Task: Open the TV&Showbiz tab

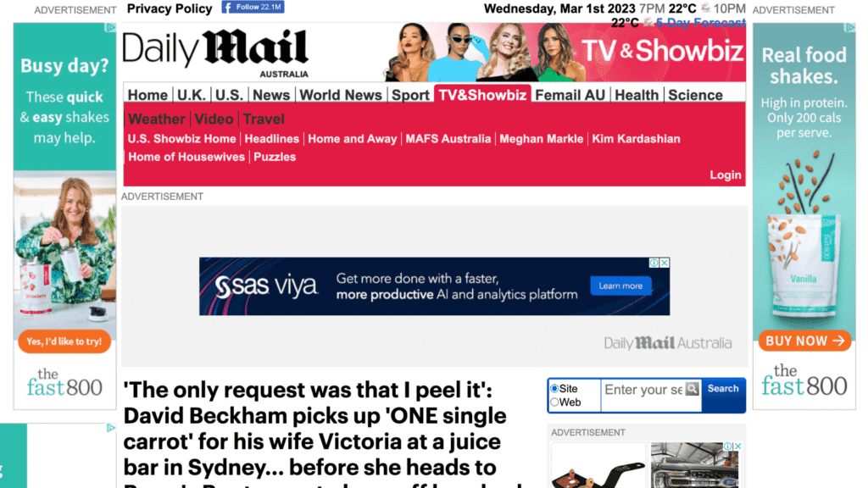Action: 482,95
